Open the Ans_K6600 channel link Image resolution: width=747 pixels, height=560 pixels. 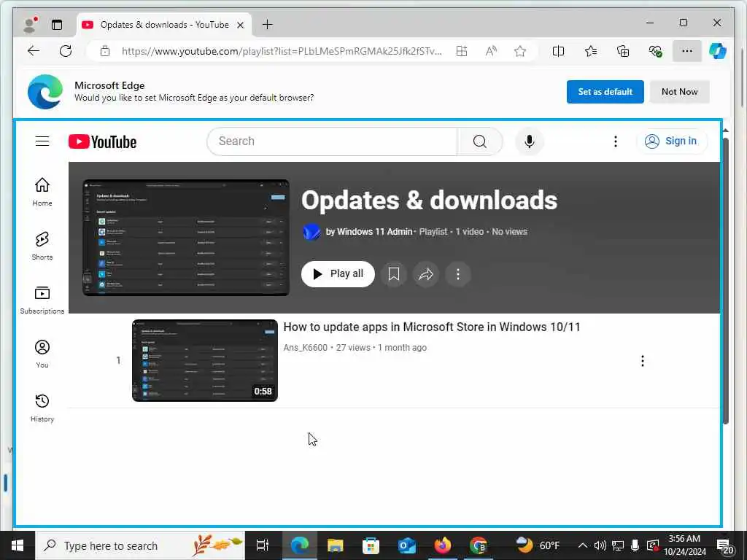pos(306,348)
